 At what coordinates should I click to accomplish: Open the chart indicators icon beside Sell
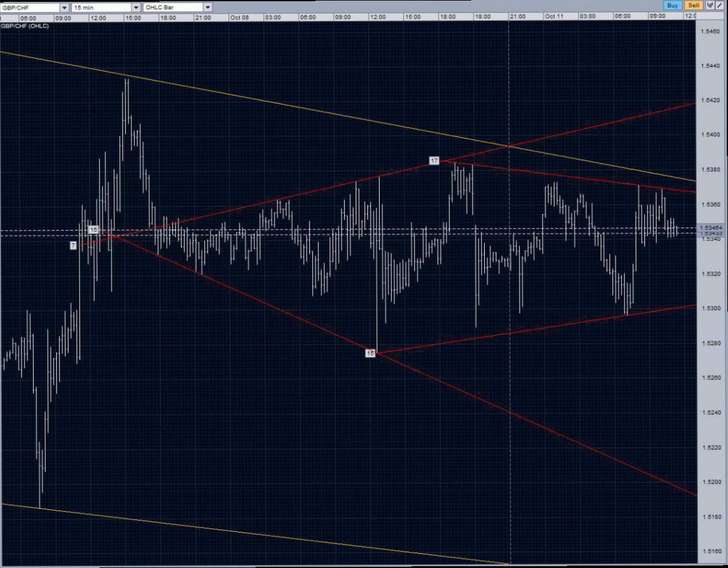[710, 6]
